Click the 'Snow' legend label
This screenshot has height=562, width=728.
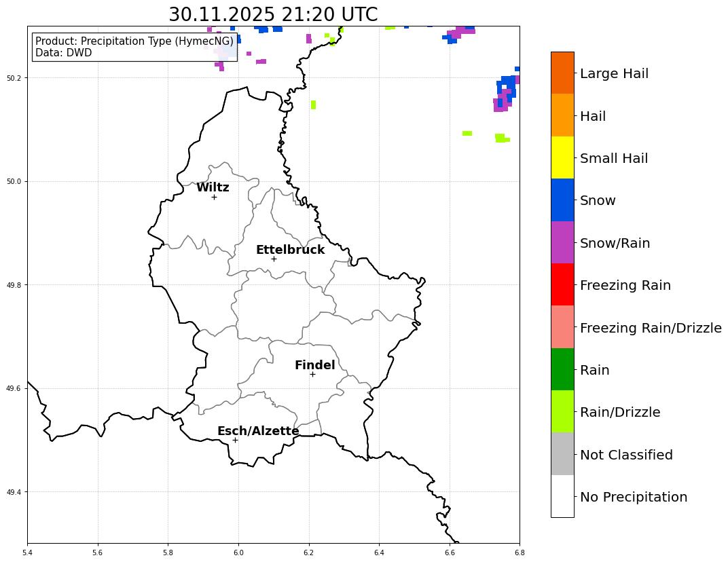(x=598, y=200)
